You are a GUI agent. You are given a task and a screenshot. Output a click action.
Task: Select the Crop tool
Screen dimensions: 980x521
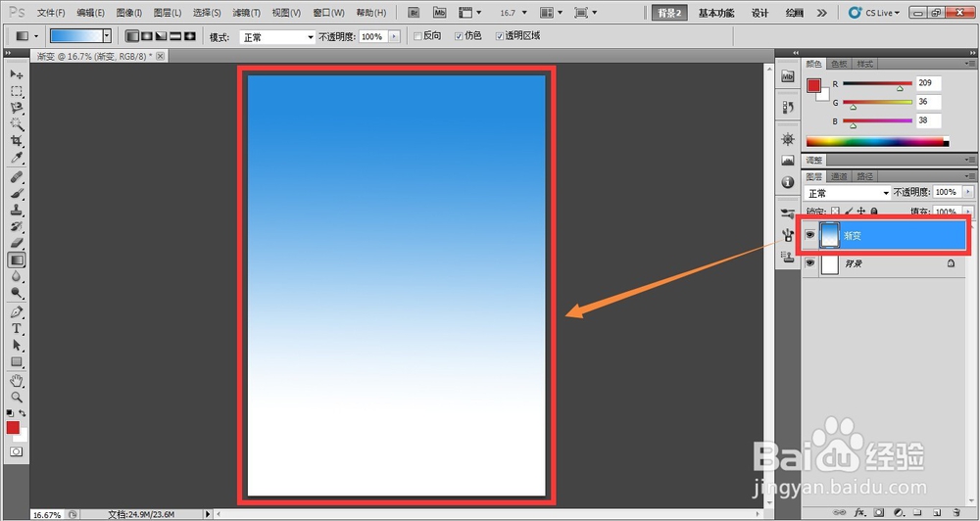coord(17,141)
